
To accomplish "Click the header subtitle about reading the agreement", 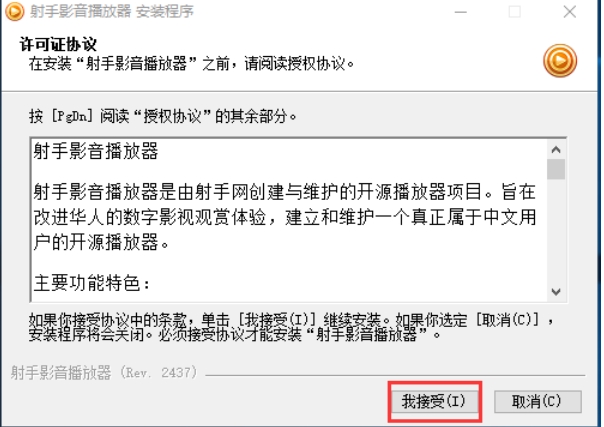I will [x=191, y=64].
